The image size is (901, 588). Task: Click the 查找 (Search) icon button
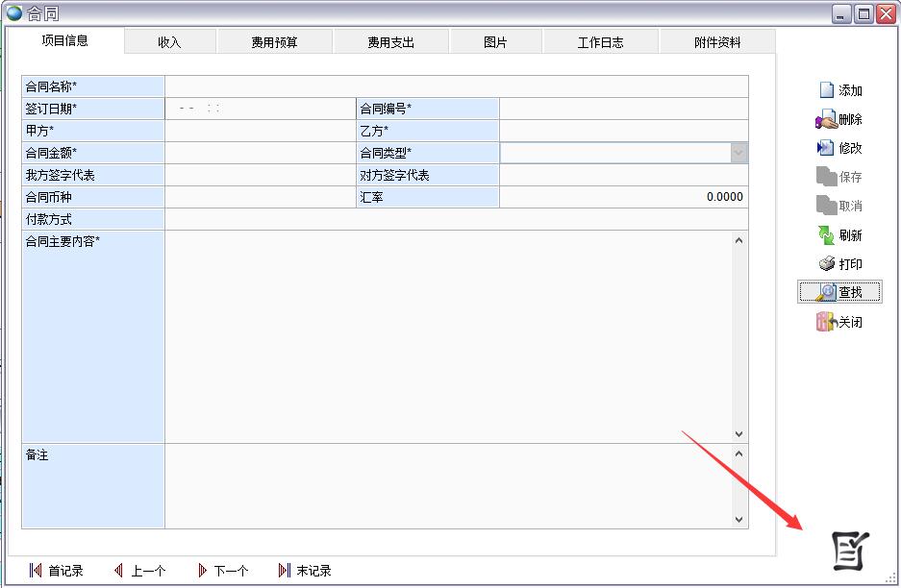pos(839,292)
